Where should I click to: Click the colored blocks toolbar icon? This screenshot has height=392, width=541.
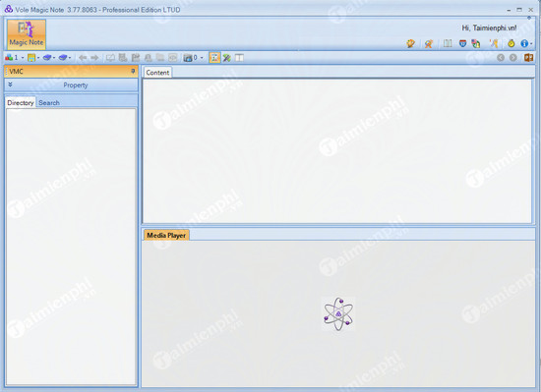(x=9, y=58)
